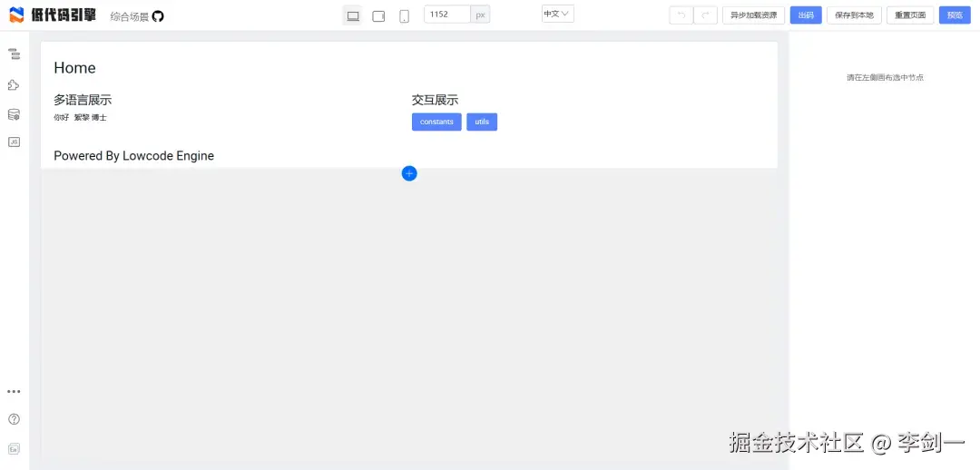Click the blue 预览 button
The image size is (980, 470).
(x=955, y=15)
